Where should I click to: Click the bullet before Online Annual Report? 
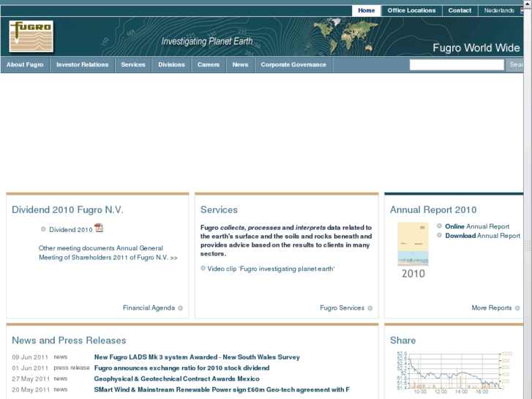(439, 225)
